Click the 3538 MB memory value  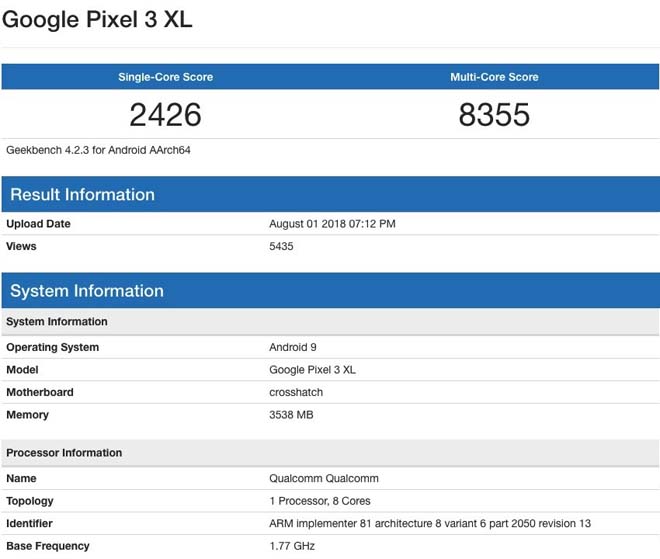coord(291,415)
